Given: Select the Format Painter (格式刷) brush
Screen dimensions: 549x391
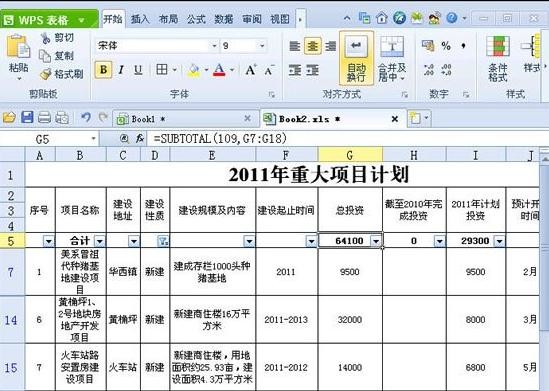Looking at the screenshot, I should click(x=45, y=74).
